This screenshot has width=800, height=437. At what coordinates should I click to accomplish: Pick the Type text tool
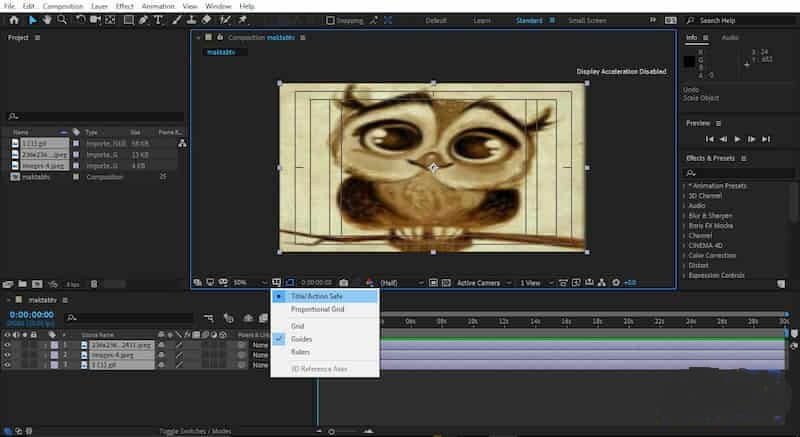pyautogui.click(x=158, y=19)
